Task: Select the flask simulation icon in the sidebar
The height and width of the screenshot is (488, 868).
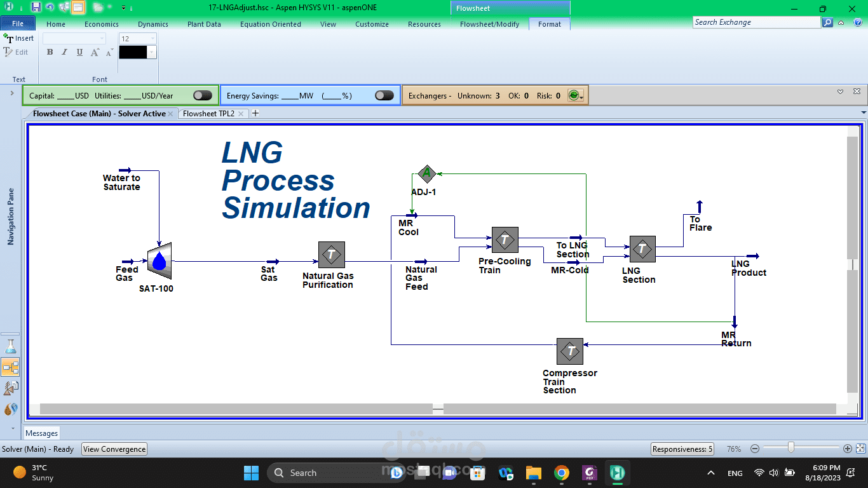Action: pyautogui.click(x=10, y=346)
